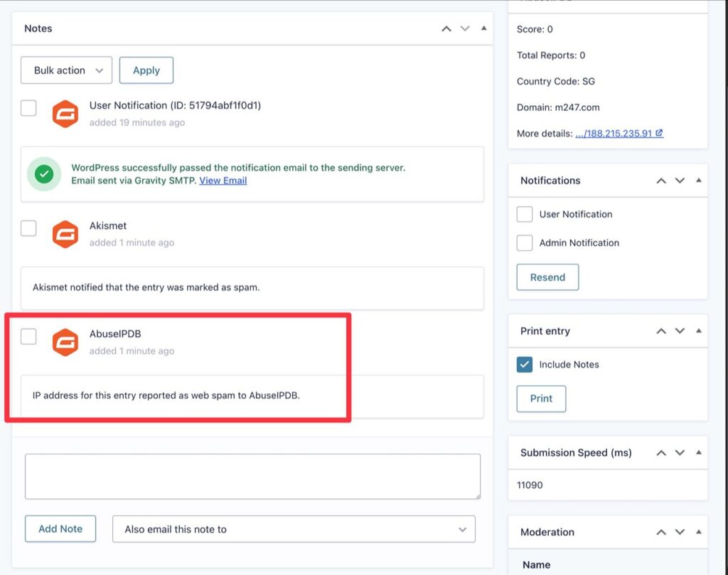This screenshot has width=728, height=575.
Task: Print this entry
Action: (541, 399)
